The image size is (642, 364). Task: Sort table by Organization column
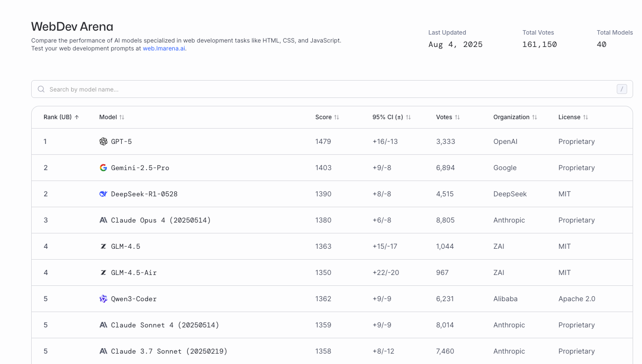click(515, 117)
